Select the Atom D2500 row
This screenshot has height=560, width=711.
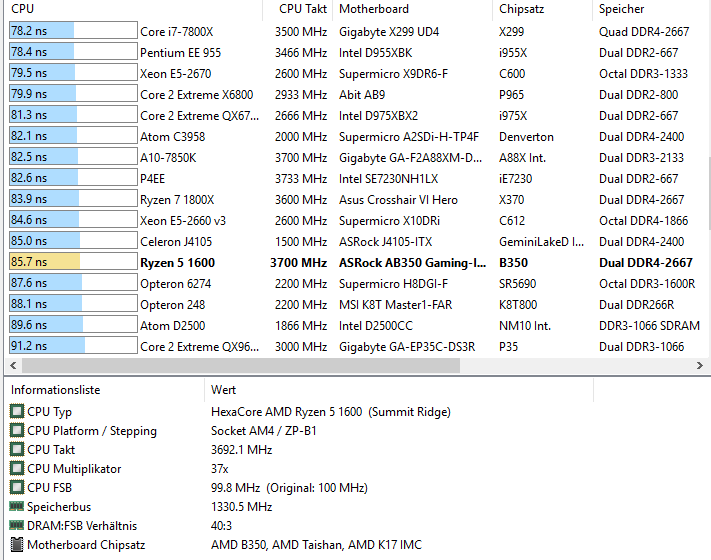pos(358,326)
